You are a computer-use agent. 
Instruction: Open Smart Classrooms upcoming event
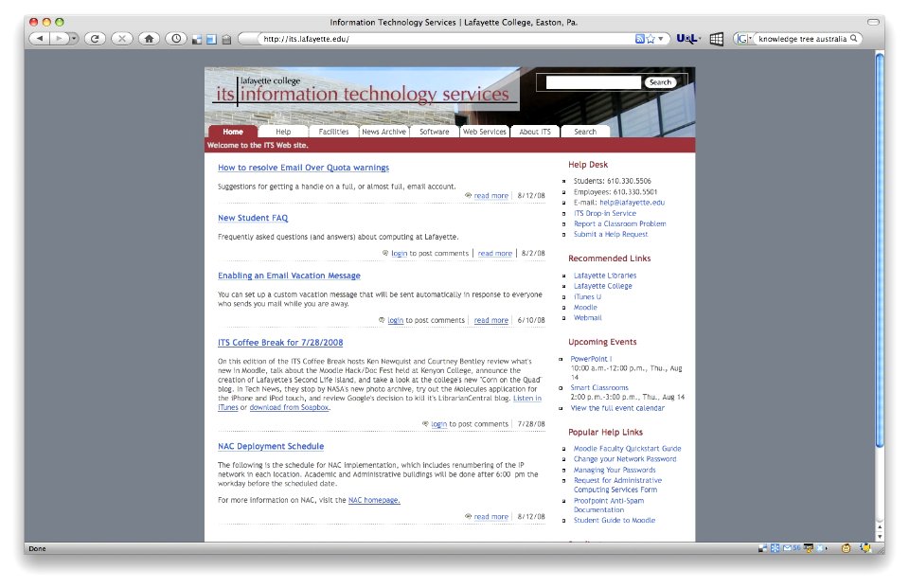598,387
